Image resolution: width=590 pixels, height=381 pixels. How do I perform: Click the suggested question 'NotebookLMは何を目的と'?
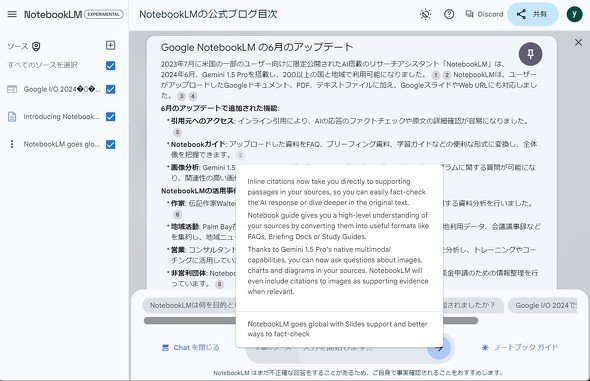point(189,305)
